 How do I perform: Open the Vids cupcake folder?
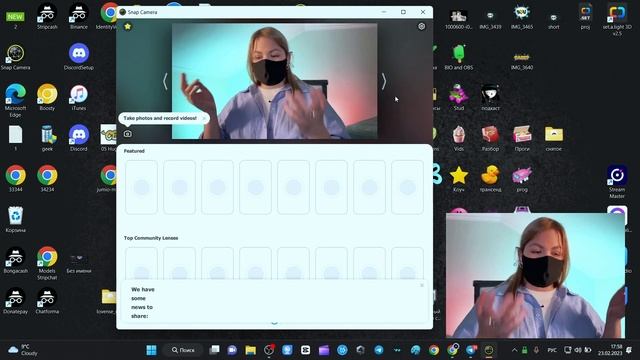pos(459,139)
